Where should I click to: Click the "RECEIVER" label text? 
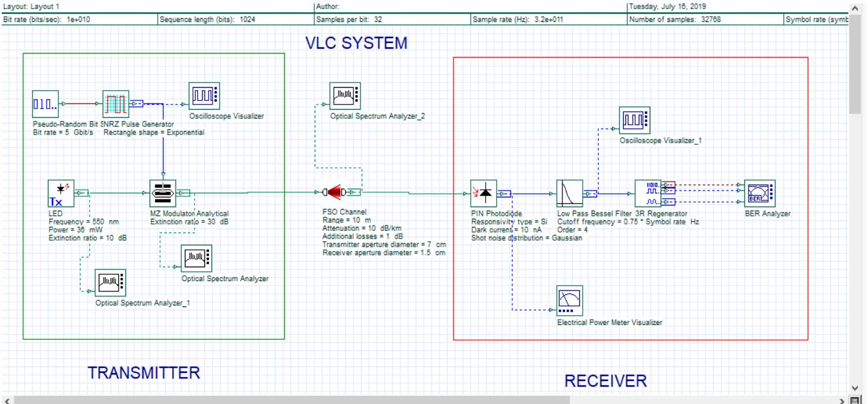[x=605, y=381]
